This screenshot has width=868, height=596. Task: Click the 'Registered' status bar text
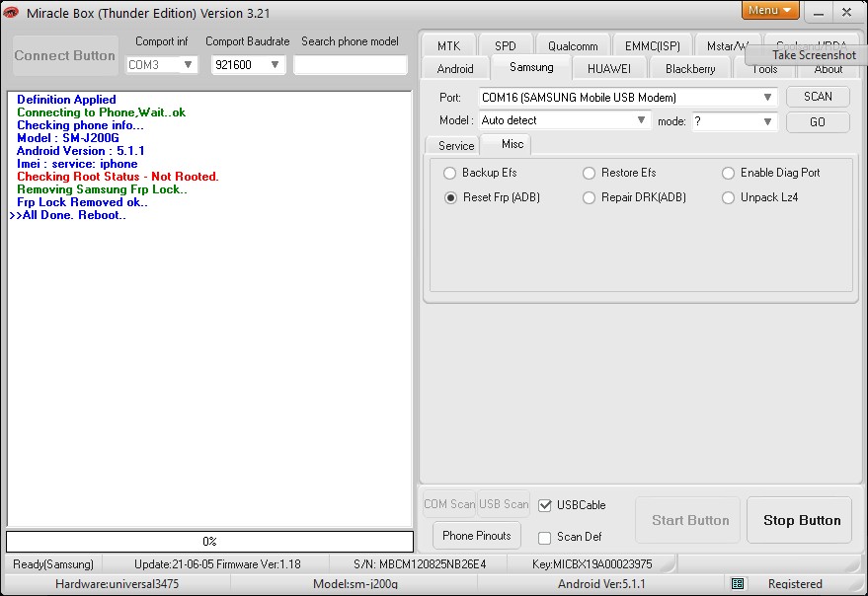pyautogui.click(x=795, y=584)
